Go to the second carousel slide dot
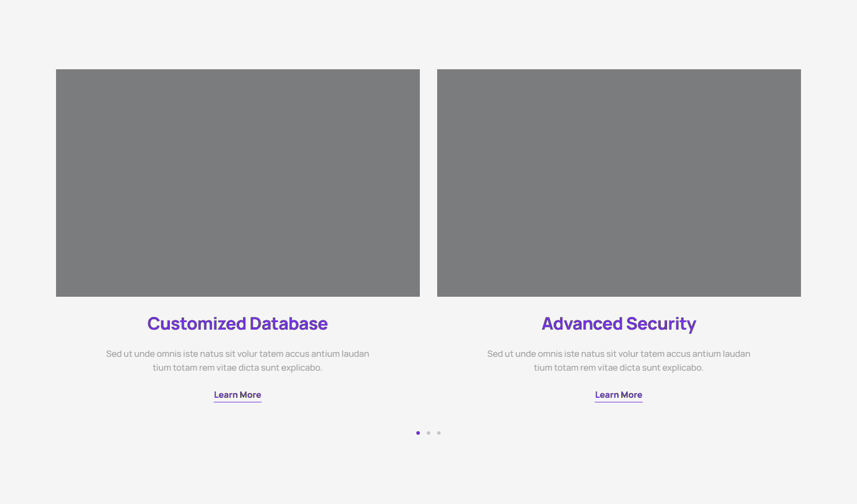This screenshot has width=857, height=504. [428, 433]
